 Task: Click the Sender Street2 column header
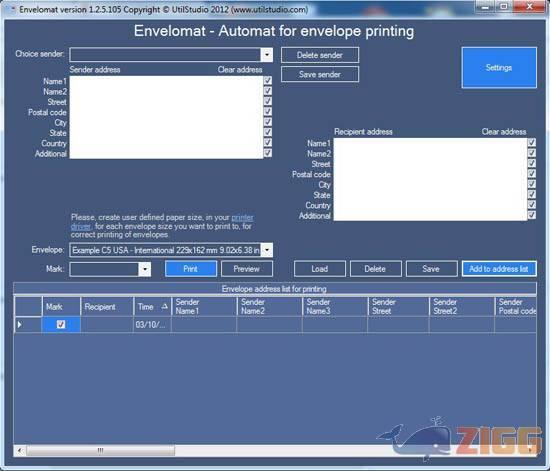pyautogui.click(x=462, y=307)
